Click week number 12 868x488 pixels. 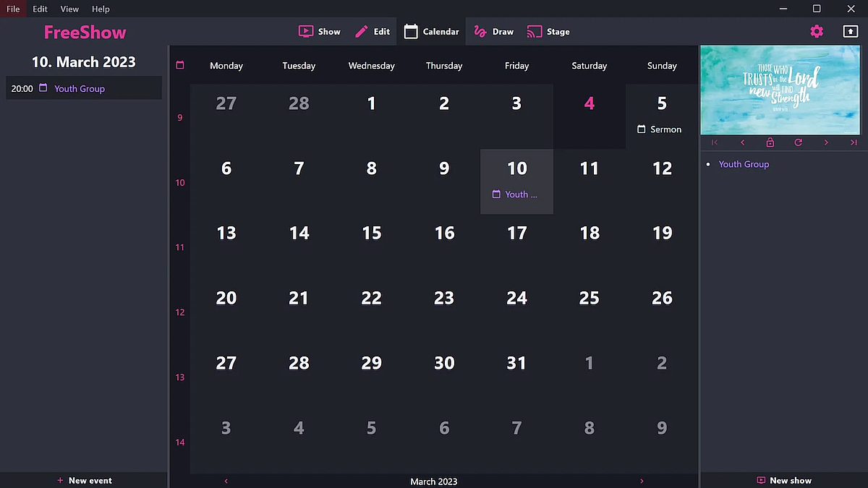pos(180,312)
